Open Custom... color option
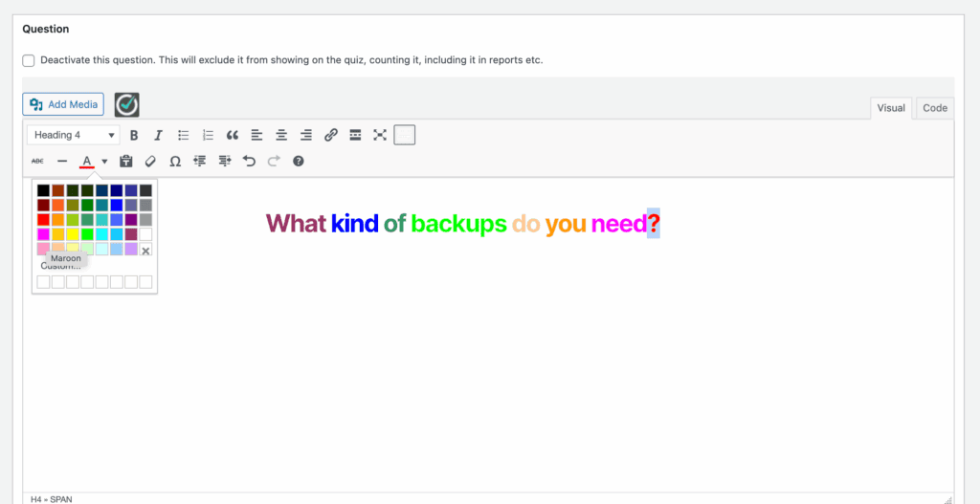The image size is (980, 504). point(60,266)
